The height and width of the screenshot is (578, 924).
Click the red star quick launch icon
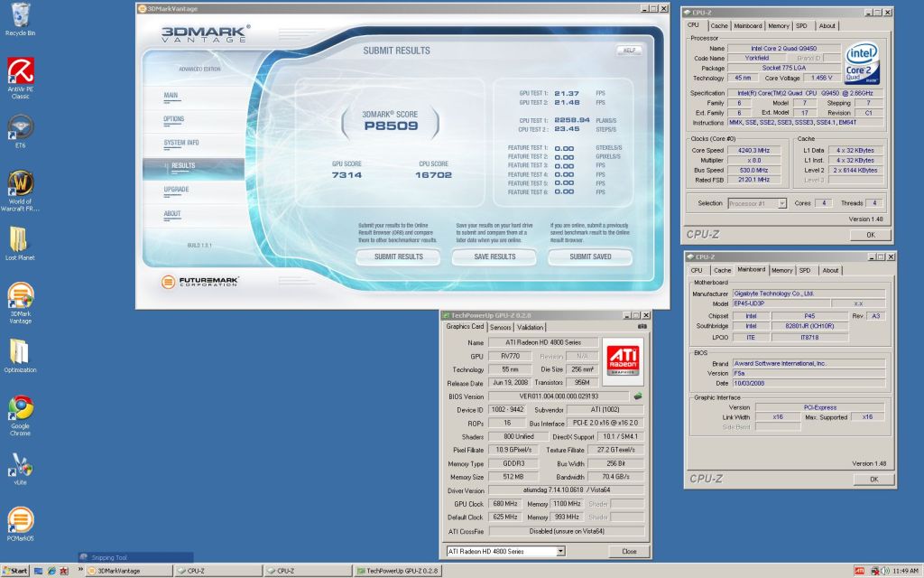click(64, 571)
